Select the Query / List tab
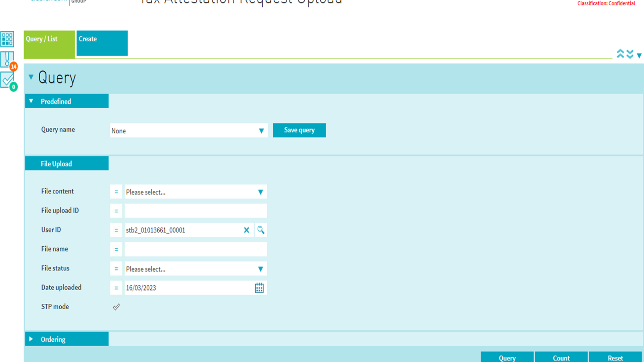 [49, 43]
